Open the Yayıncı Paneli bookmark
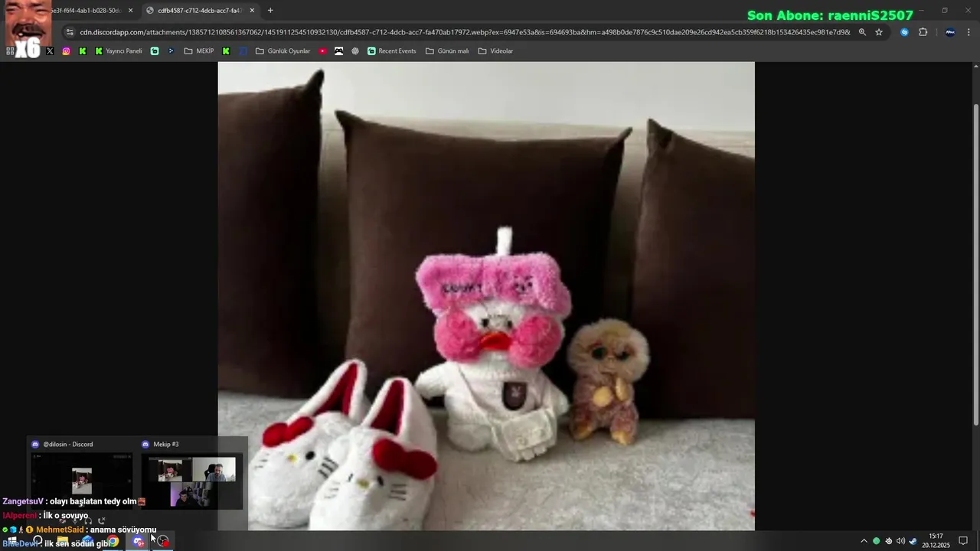 pyautogui.click(x=119, y=51)
